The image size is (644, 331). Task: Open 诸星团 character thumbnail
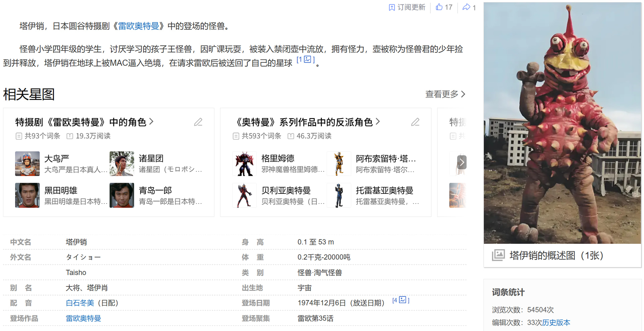122,164
